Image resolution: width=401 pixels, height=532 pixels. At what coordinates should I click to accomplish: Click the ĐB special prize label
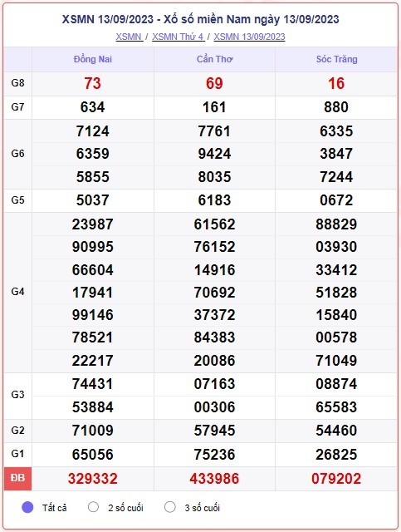(17, 478)
